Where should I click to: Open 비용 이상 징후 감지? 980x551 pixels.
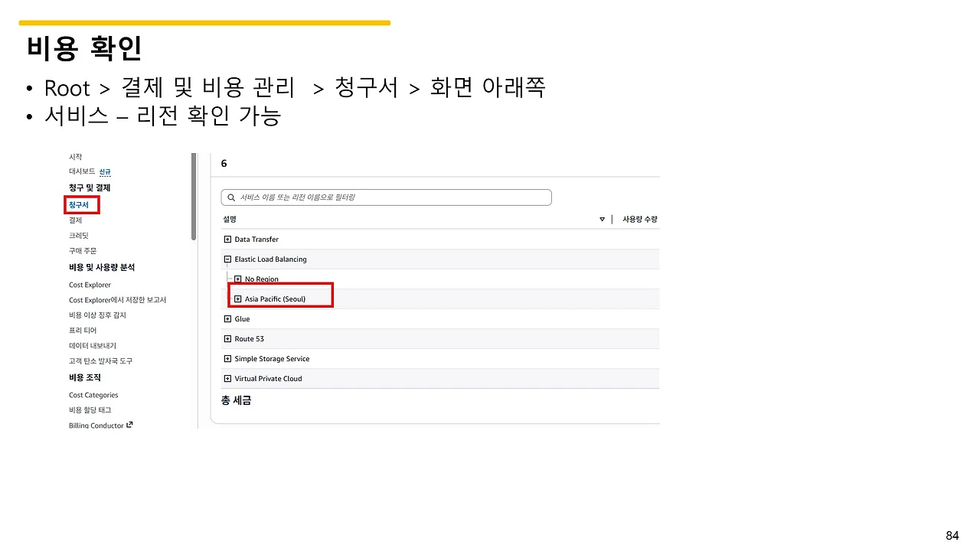tap(97, 315)
